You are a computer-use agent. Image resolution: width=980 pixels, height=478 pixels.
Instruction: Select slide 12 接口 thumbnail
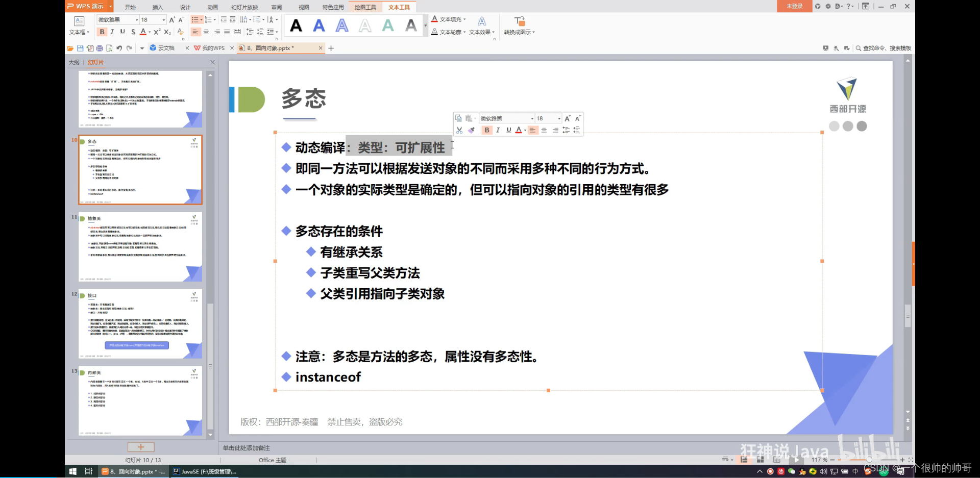pos(140,324)
